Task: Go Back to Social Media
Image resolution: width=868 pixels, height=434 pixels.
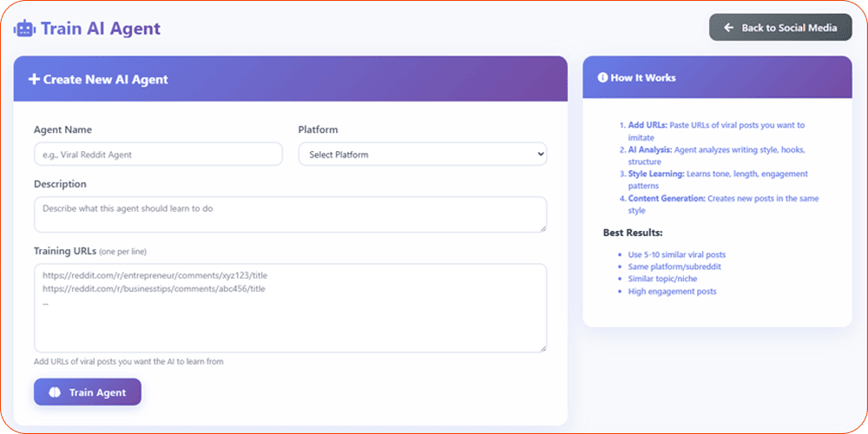Action: [780, 28]
